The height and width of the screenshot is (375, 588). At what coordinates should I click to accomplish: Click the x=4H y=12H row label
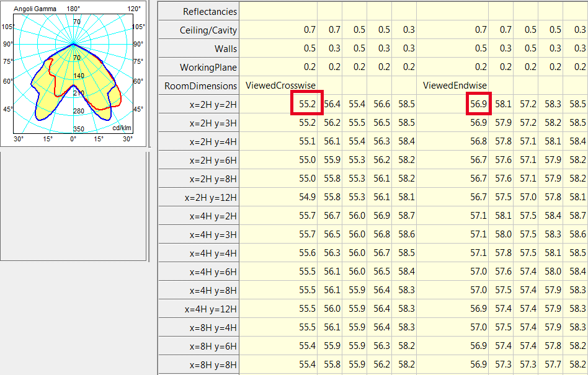click(210, 309)
